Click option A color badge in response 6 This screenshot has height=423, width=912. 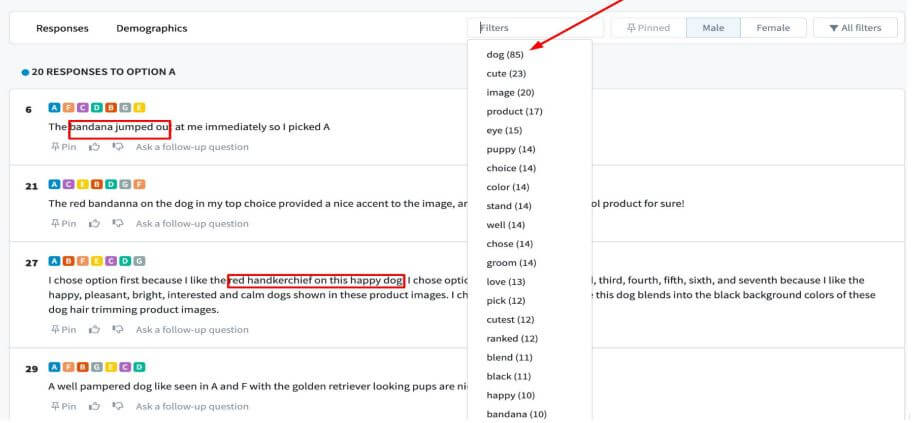(54, 108)
